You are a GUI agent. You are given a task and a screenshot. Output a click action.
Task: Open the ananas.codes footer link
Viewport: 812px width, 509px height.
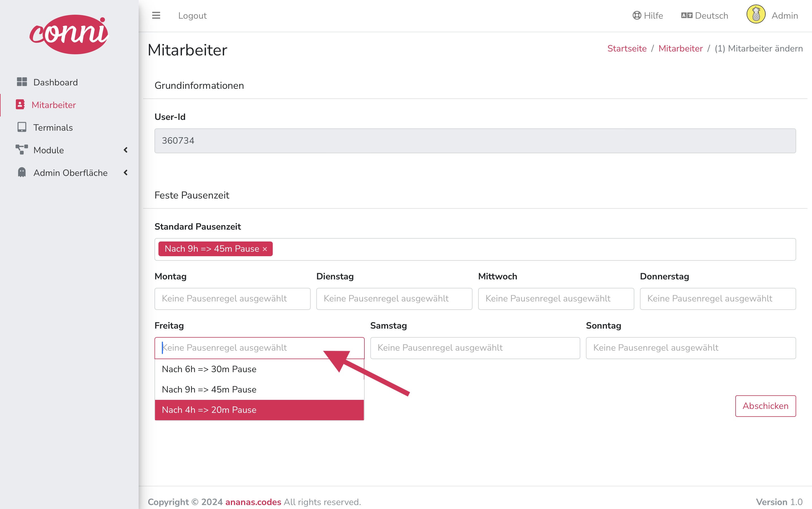click(253, 502)
